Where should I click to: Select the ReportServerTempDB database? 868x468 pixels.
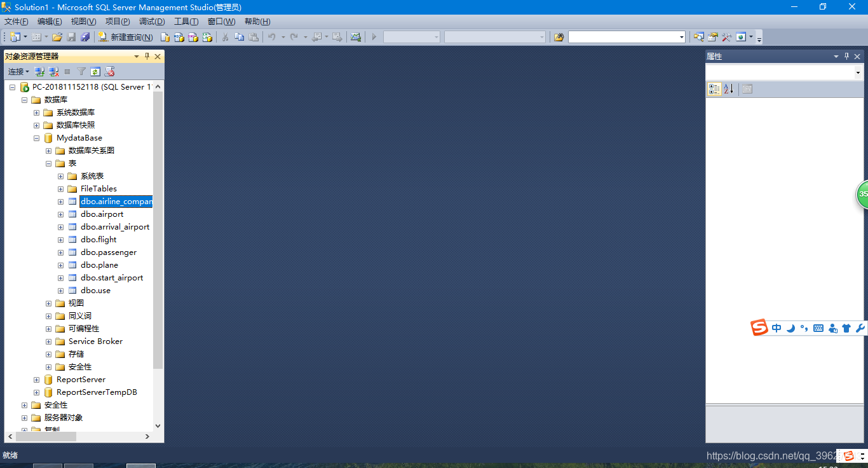(97, 392)
